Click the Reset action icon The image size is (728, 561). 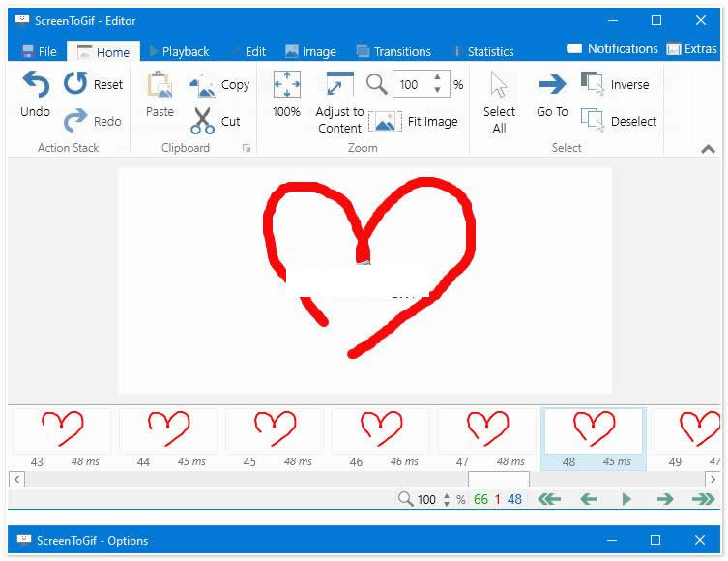[x=75, y=84]
